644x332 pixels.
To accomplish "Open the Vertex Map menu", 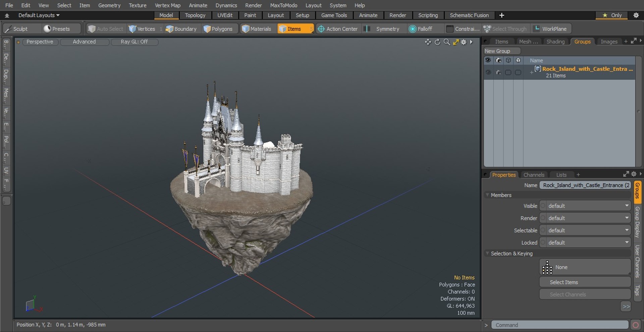I will (167, 5).
